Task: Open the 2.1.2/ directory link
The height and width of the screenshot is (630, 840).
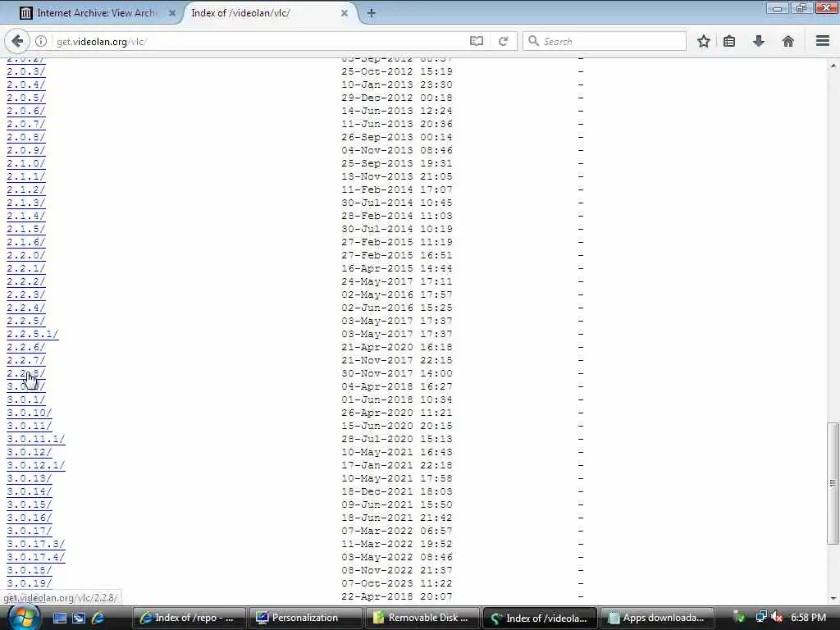Action: [x=25, y=189]
